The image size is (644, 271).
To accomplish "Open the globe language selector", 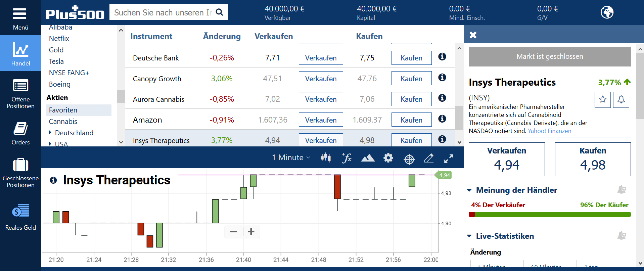I will click(x=607, y=12).
